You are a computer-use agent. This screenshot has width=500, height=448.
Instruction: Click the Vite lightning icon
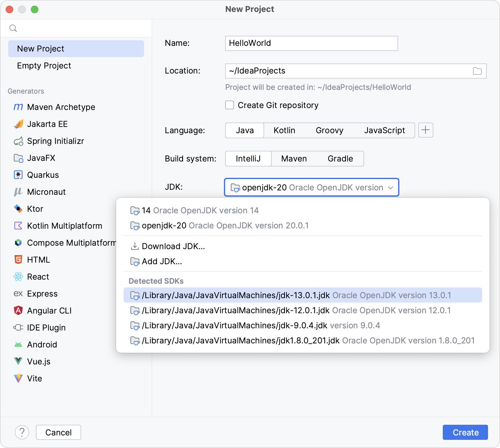point(18,379)
